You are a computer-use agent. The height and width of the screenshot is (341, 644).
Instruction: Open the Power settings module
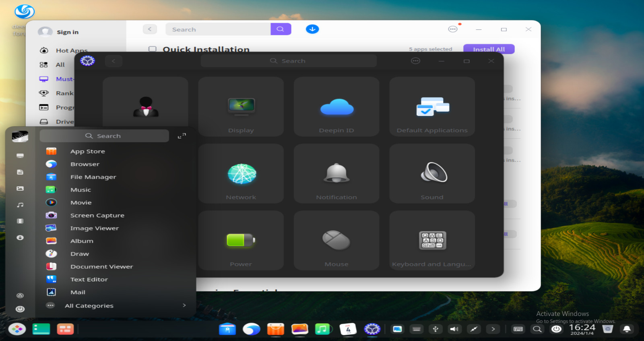(241, 240)
